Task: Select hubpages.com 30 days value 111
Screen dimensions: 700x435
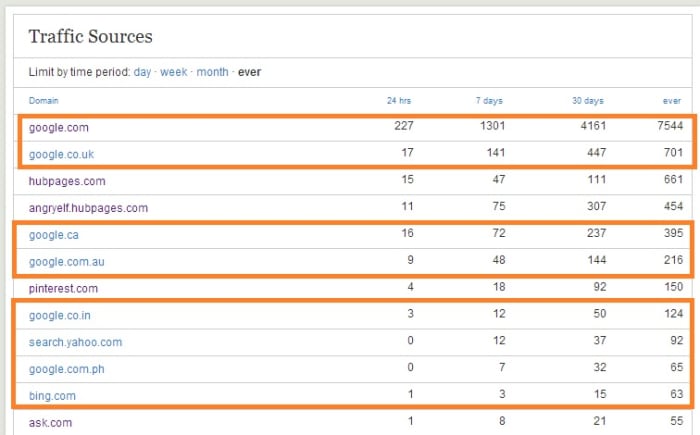Action: click(597, 180)
